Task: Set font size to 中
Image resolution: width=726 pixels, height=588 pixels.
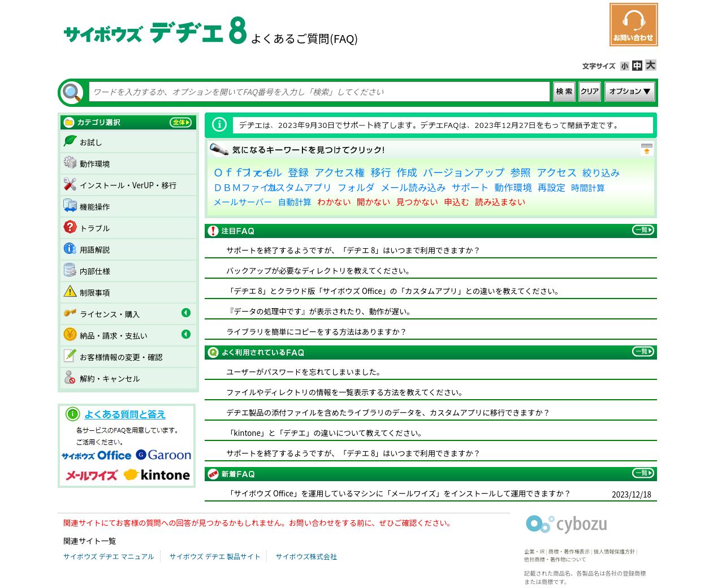Action: click(x=637, y=66)
